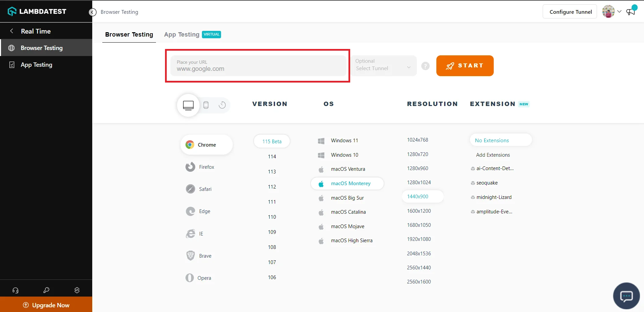Open the recent history clock icon
Screen dimensions: 644x312
222,105
